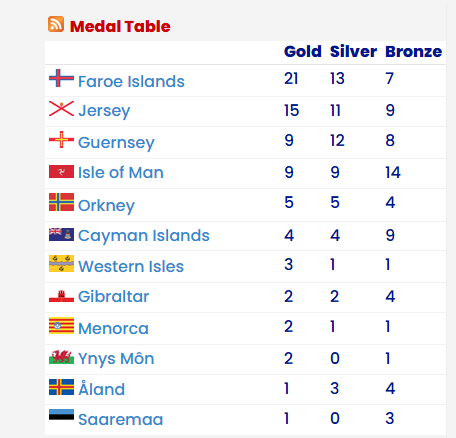Click the Cayman Islands flag icon
The image size is (456, 438).
(x=61, y=234)
